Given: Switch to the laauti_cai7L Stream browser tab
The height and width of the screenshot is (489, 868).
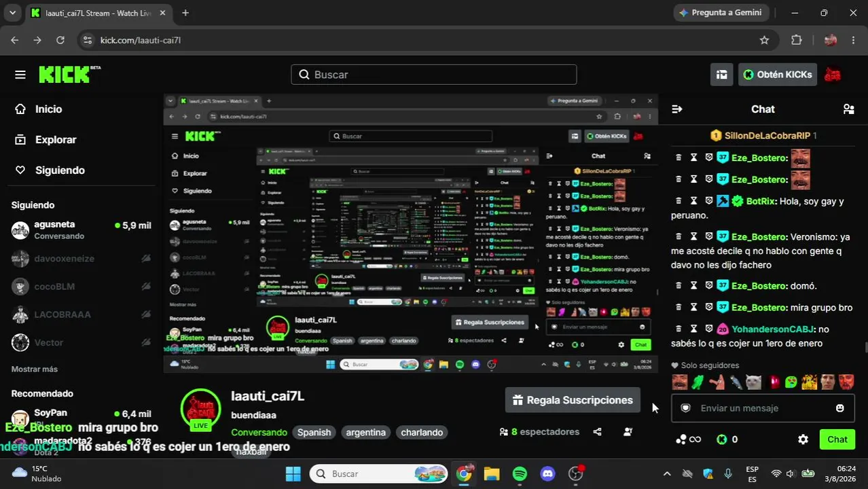Looking at the screenshot, I should click(x=98, y=13).
